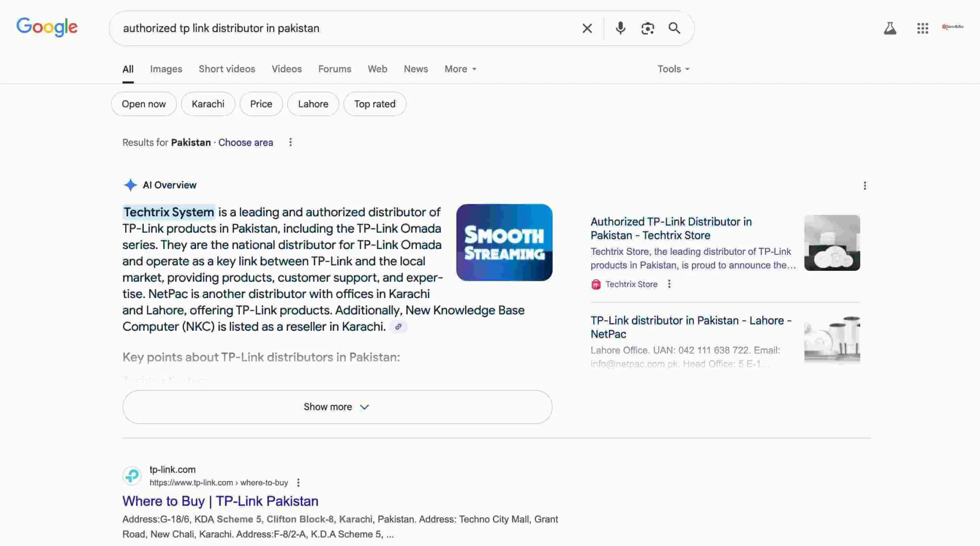Image resolution: width=980 pixels, height=546 pixels.
Task: Open the Google apps grid
Action: 923,28
